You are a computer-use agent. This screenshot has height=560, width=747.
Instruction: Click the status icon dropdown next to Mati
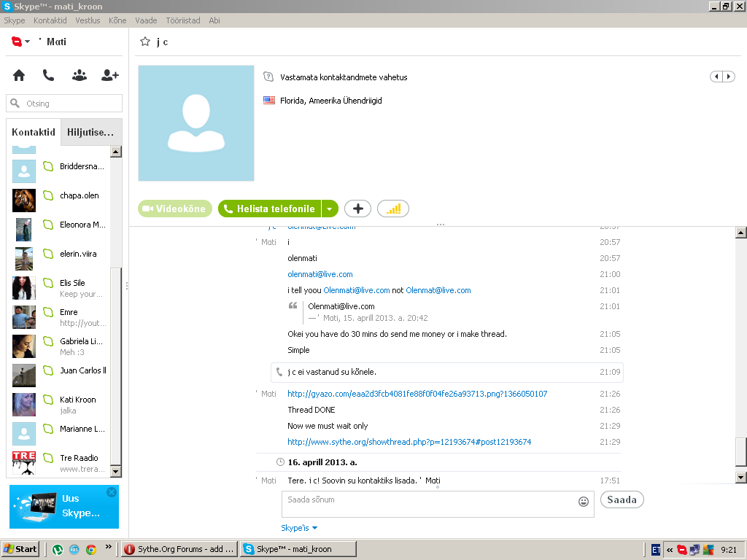coord(20,42)
